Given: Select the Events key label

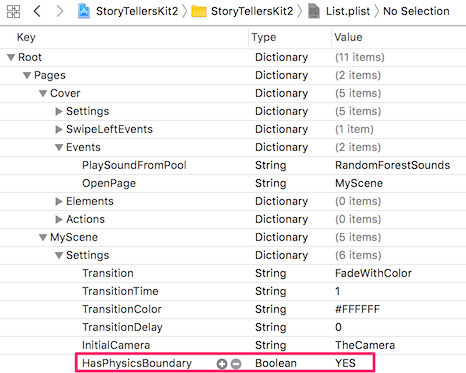Looking at the screenshot, I should pyautogui.click(x=83, y=147).
